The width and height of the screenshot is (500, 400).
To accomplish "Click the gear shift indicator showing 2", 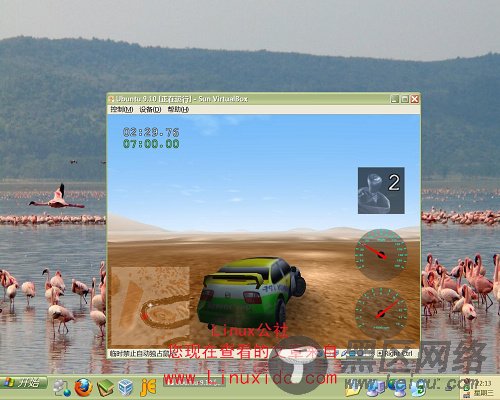I will pyautogui.click(x=381, y=190).
